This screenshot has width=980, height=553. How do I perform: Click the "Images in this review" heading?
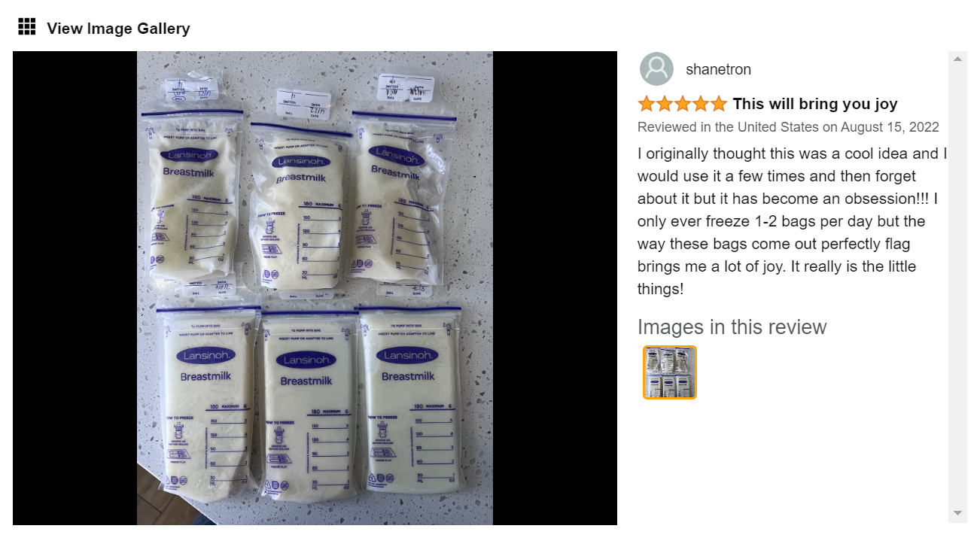(732, 327)
